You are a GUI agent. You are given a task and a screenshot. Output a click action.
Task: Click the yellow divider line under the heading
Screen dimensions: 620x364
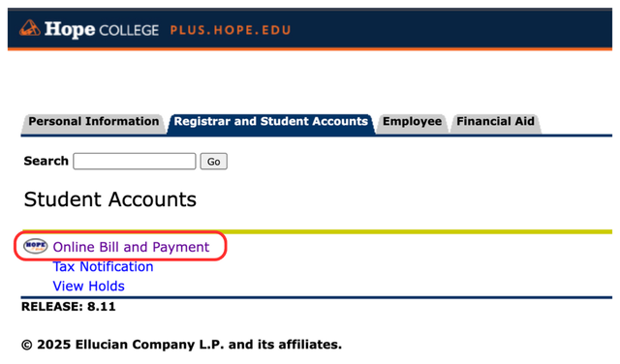point(318,231)
